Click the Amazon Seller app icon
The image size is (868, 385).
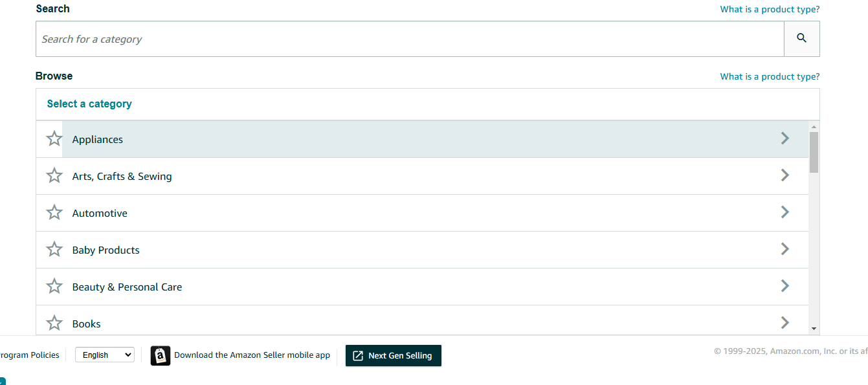coord(161,356)
